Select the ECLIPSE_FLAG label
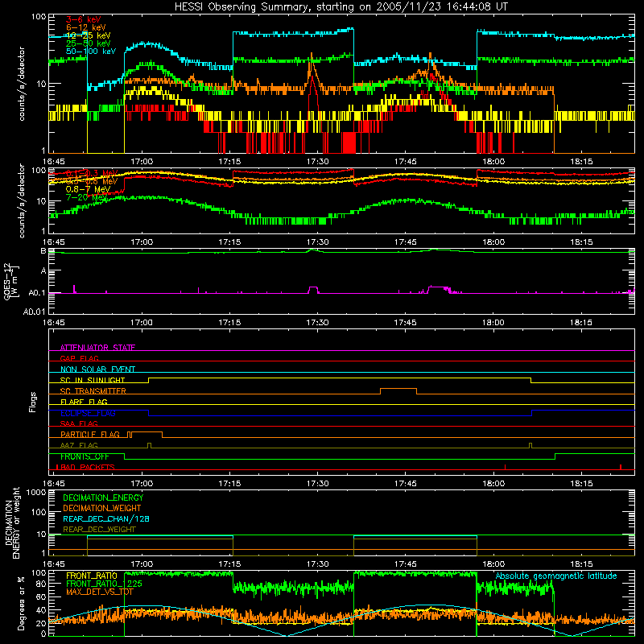 pos(88,413)
